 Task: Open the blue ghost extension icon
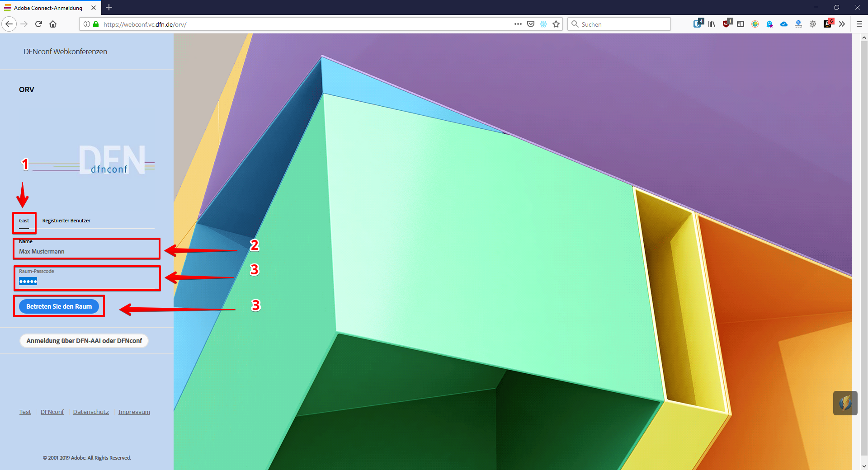[769, 24]
